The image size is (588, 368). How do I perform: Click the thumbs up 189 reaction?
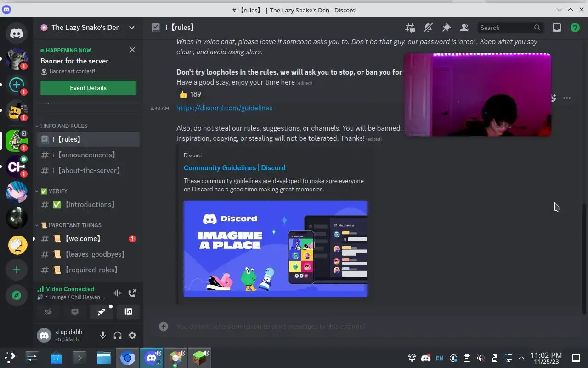point(190,94)
